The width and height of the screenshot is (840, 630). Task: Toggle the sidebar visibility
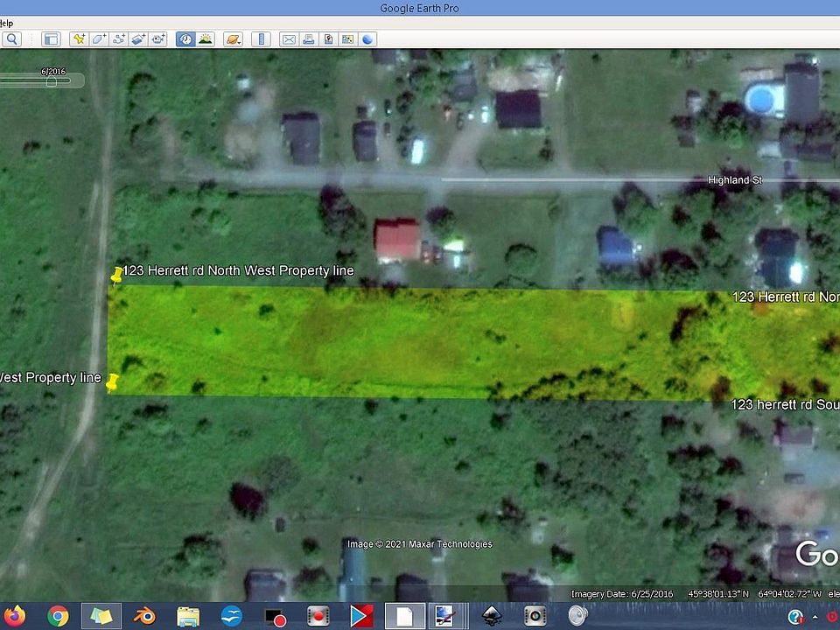pos(50,38)
